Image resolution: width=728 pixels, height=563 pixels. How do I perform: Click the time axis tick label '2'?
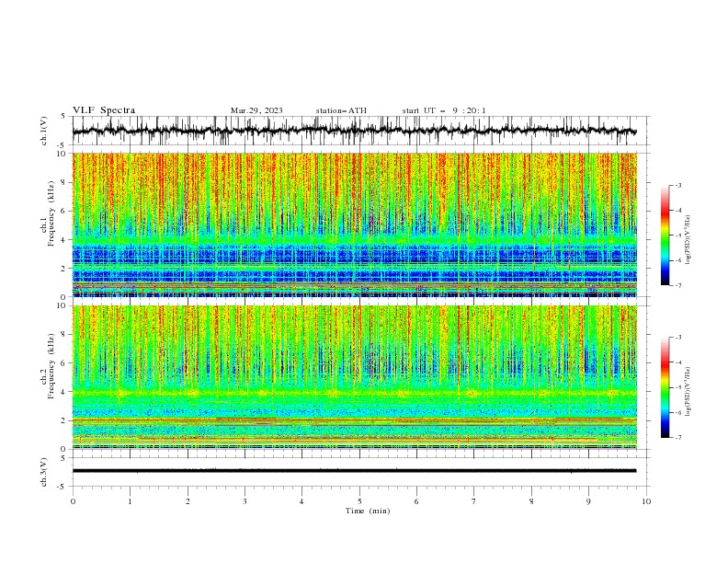tap(188, 501)
